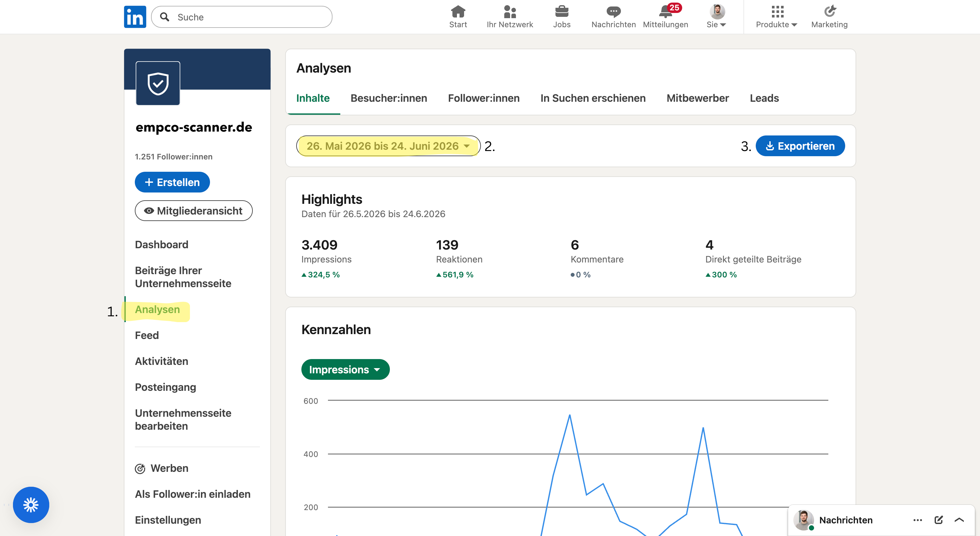Viewport: 980px width, 536px height.
Task: Open the date range dropdown
Action: 388,146
